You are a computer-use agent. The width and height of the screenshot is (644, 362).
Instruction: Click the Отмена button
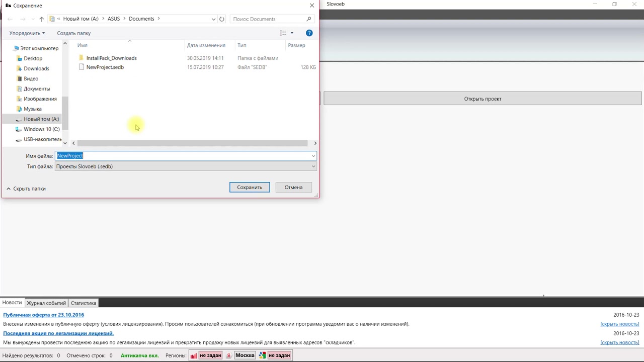293,187
